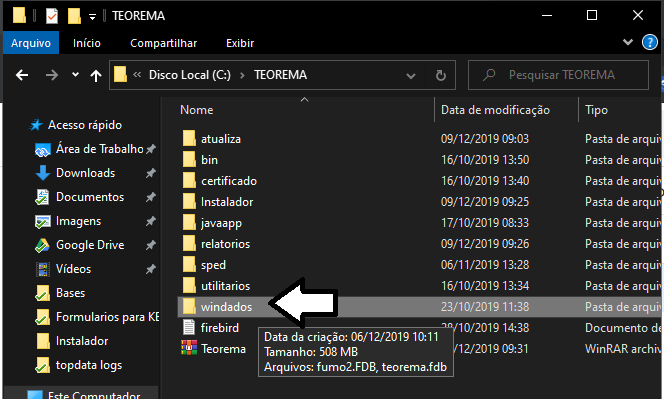
Task: Open Help with the question mark icon
Action: point(650,42)
